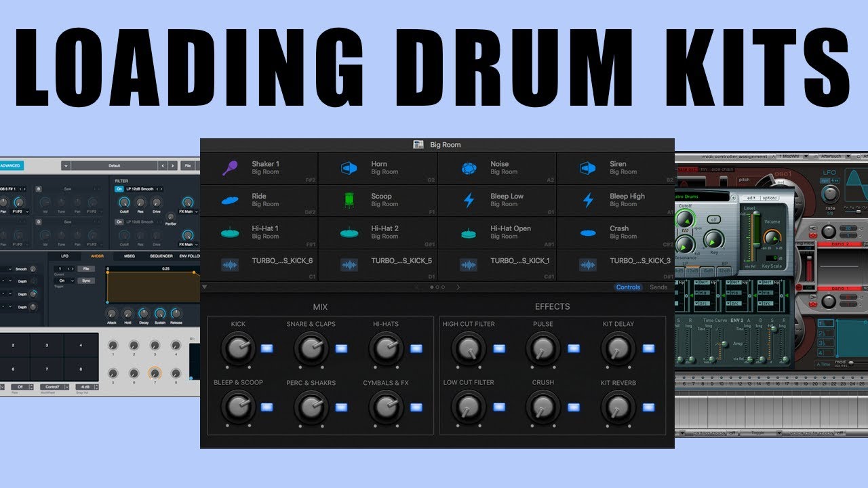Open the MSEG tab in left synth

[129, 256]
